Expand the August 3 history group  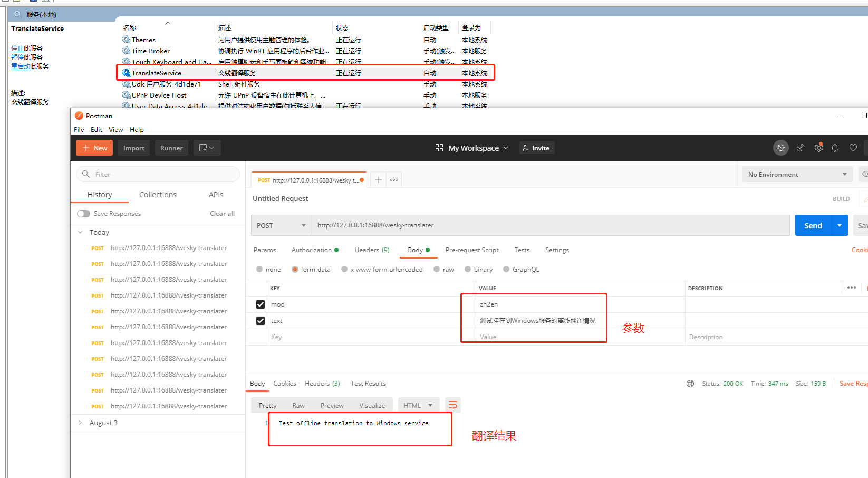pyautogui.click(x=80, y=423)
